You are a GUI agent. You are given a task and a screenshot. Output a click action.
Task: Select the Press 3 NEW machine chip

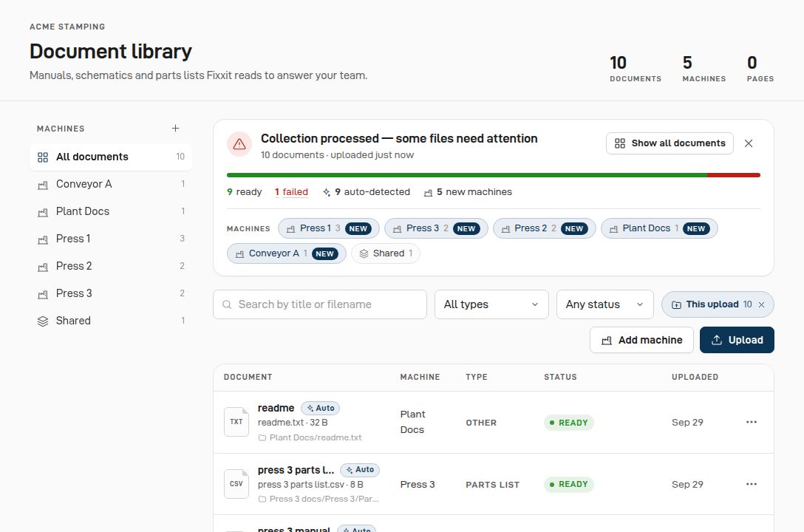[436, 228]
